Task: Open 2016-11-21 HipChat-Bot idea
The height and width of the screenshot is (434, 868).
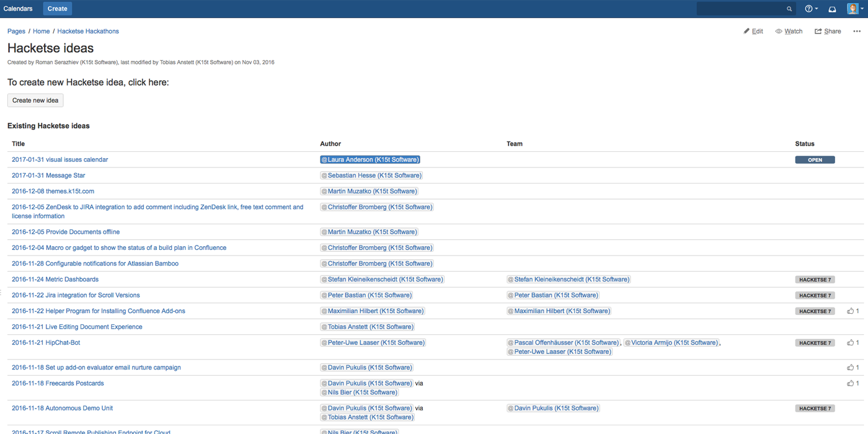Action: [46, 343]
